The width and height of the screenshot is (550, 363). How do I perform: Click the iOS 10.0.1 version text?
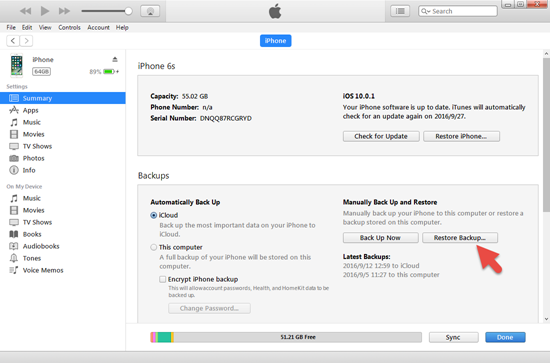(358, 96)
